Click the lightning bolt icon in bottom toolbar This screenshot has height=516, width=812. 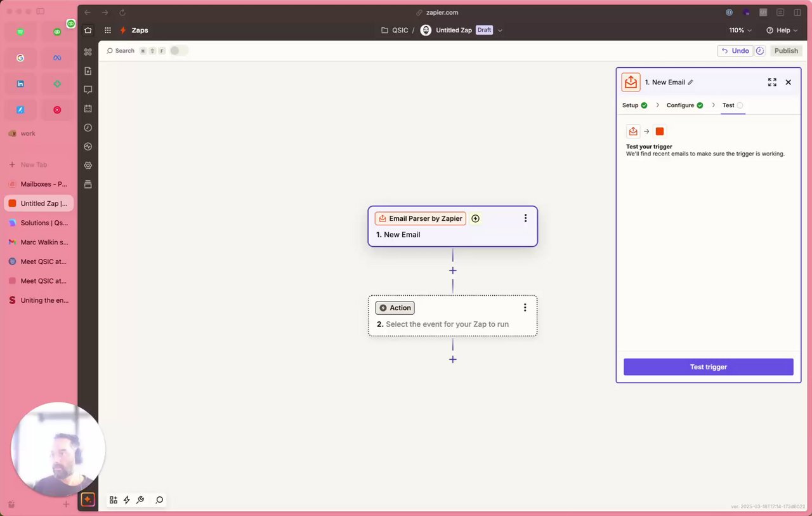127,500
